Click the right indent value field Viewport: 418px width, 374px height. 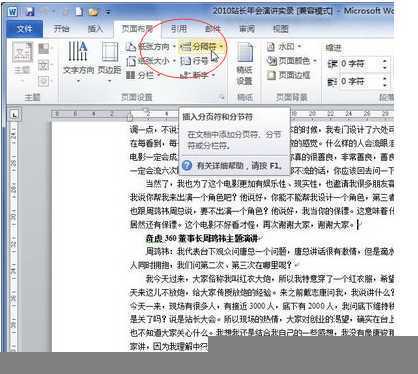tap(360, 81)
